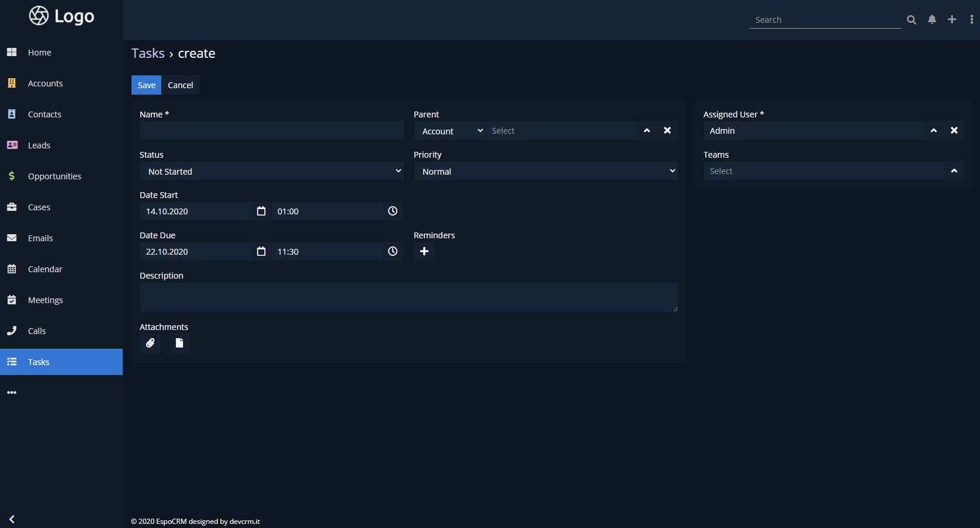Click Tasks breadcrumb link

click(148, 53)
